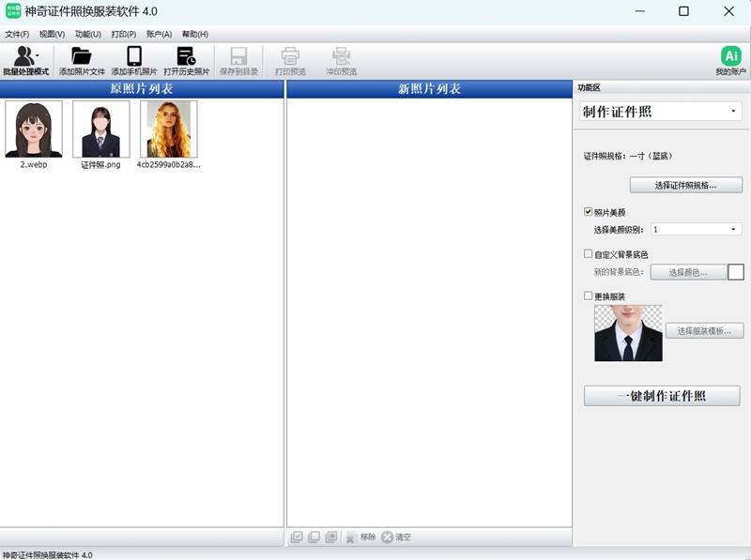Open the 文件(F) menu
Viewport: 751px width, 560px height.
tap(17, 34)
